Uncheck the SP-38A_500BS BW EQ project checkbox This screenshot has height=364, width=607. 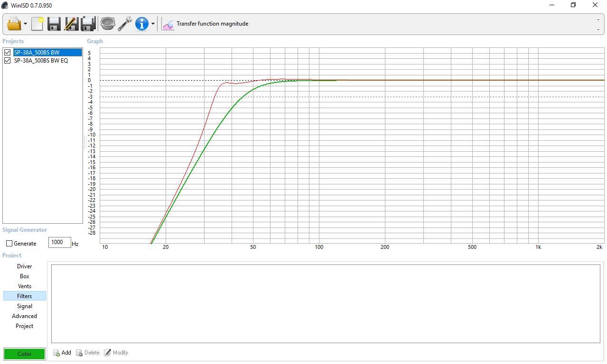7,61
